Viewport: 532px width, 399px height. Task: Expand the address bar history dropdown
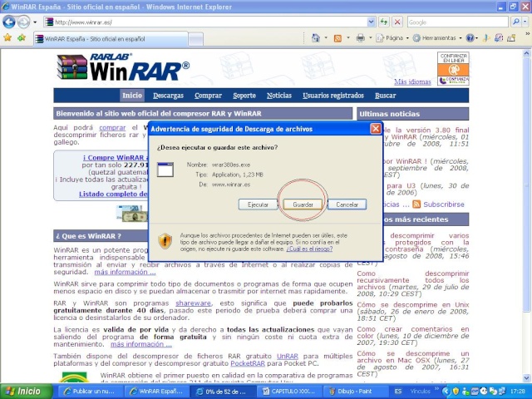pos(372,22)
